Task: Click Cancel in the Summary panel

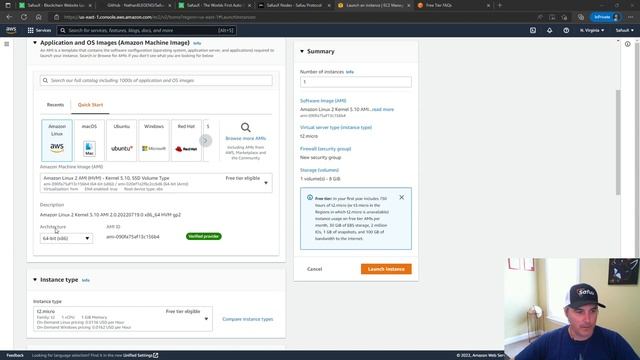Action: 314,269
